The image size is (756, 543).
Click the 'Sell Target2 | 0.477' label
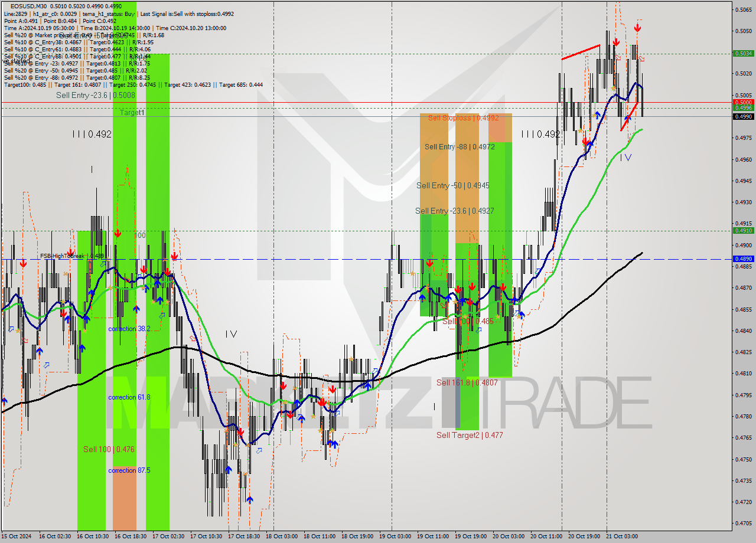pos(470,435)
